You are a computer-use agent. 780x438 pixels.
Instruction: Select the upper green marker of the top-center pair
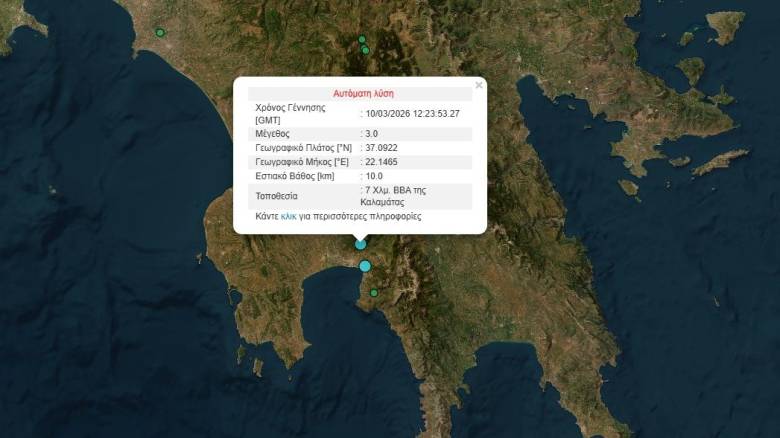362,40
